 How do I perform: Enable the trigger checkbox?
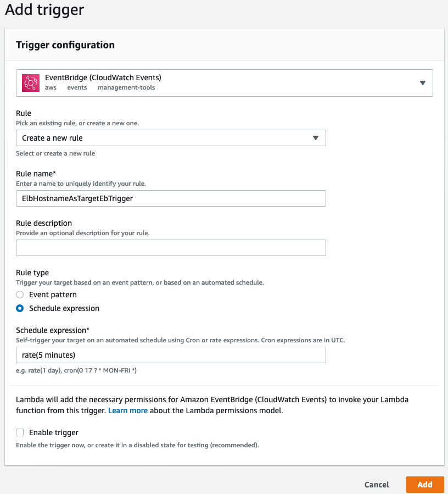tap(20, 432)
